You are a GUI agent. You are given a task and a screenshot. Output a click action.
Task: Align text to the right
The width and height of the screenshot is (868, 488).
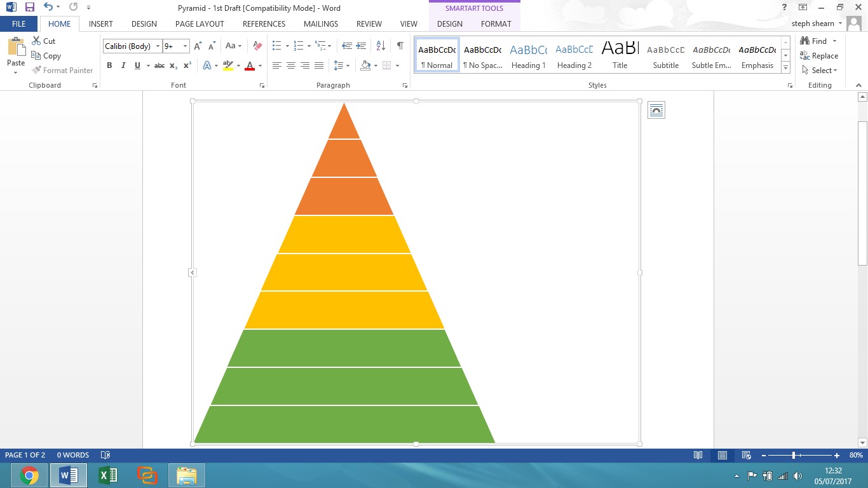pos(305,65)
